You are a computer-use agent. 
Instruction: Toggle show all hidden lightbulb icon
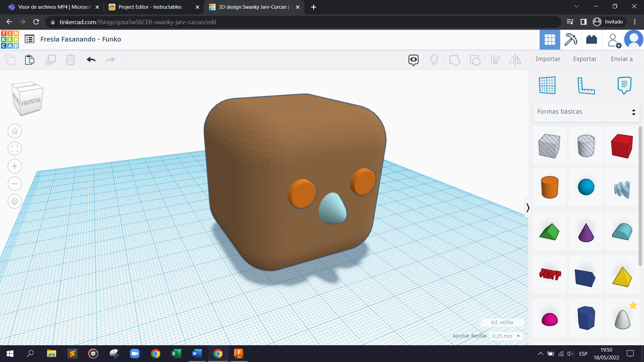(x=434, y=60)
